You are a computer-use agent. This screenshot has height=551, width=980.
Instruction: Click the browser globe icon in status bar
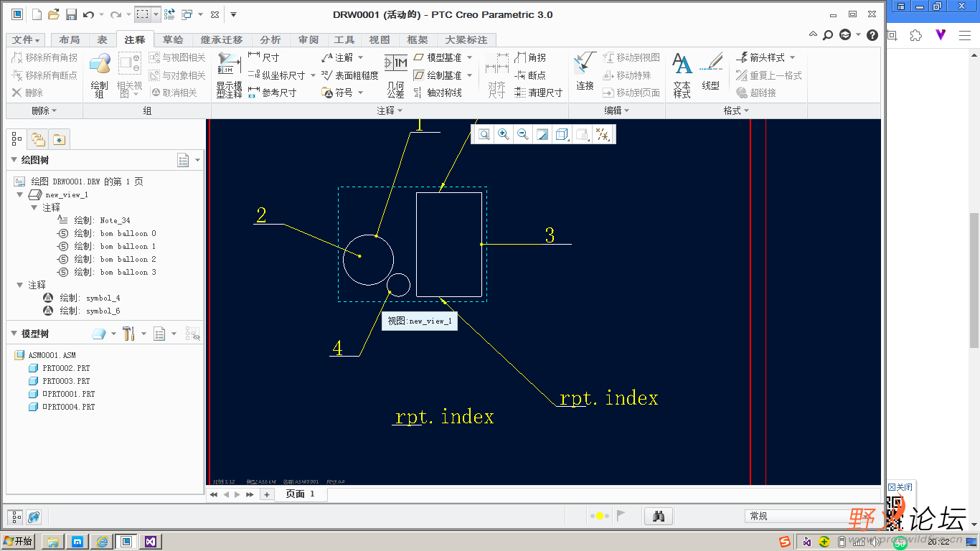coord(34,517)
